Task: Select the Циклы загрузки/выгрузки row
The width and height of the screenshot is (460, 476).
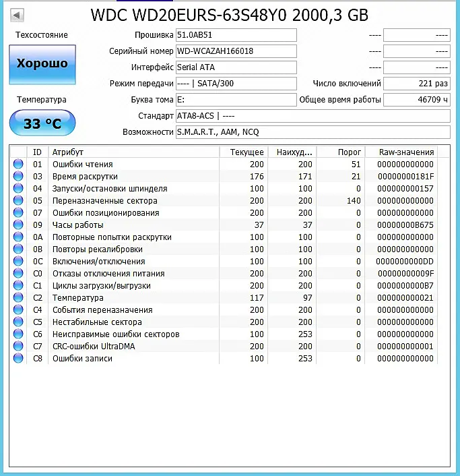Action: tap(224, 285)
